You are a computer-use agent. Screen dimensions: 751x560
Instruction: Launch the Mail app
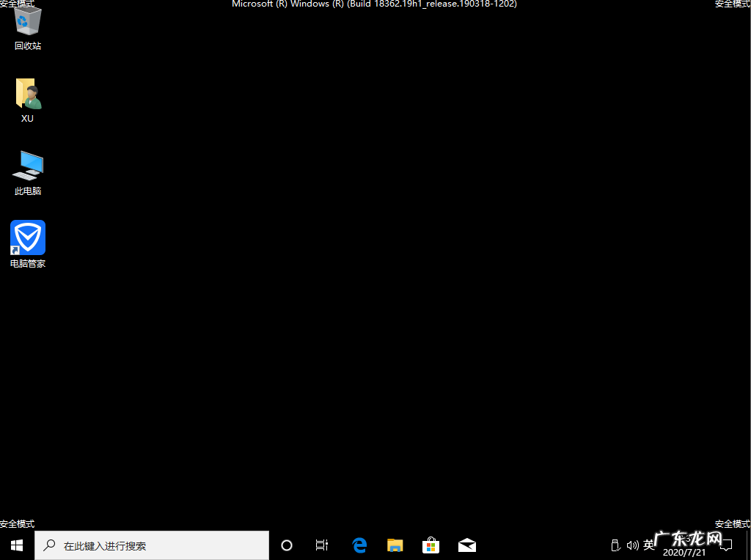click(467, 545)
